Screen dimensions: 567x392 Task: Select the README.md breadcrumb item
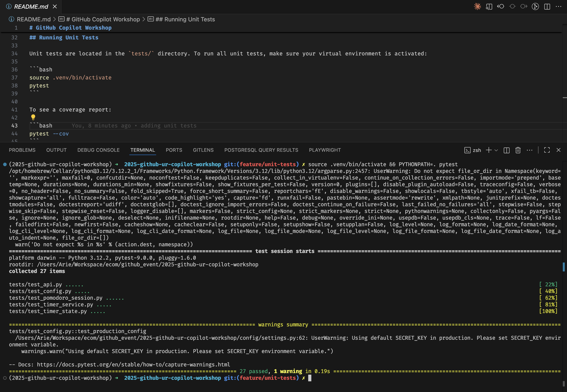[34, 19]
